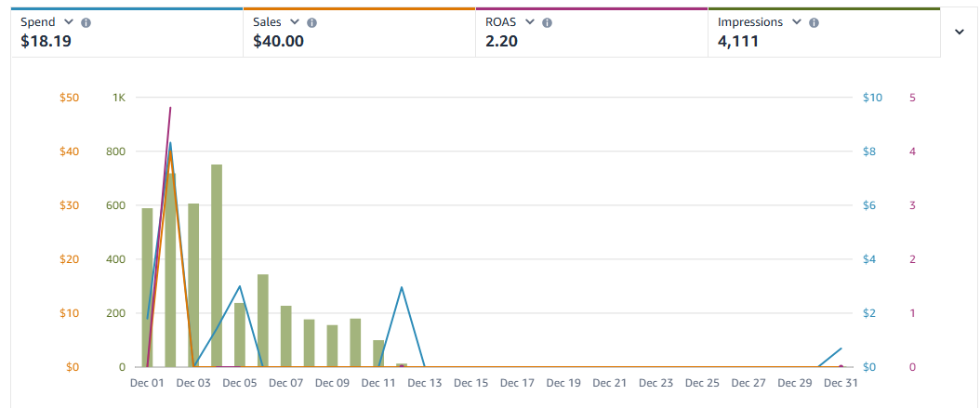Select the $40.00 Sales value

[278, 41]
